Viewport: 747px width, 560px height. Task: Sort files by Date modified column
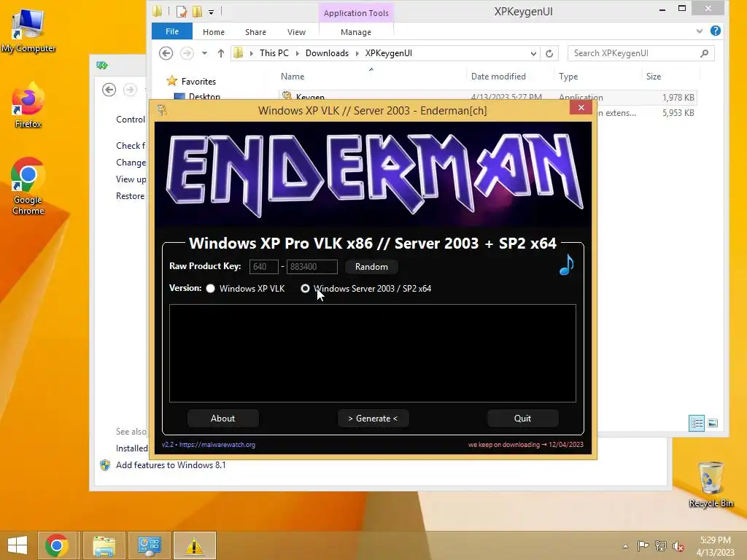[x=498, y=76]
